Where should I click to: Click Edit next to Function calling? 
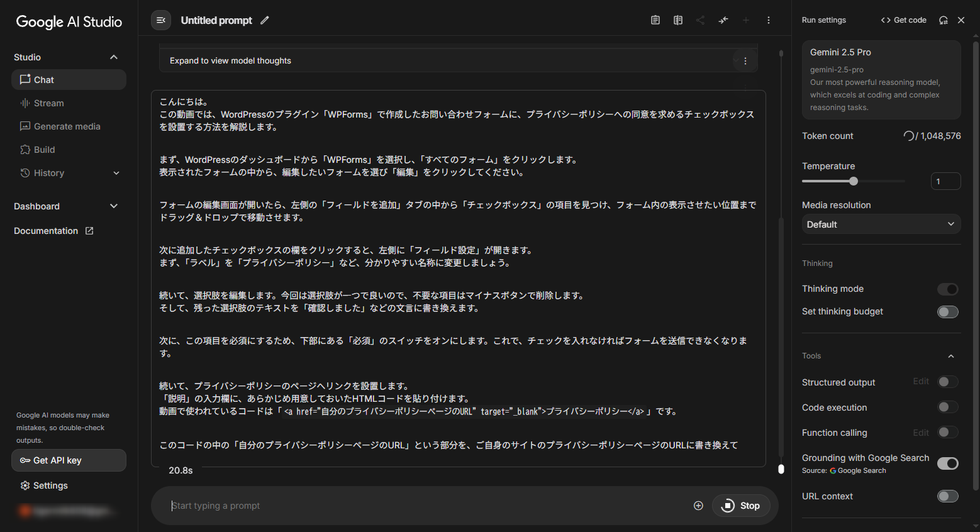click(x=921, y=433)
